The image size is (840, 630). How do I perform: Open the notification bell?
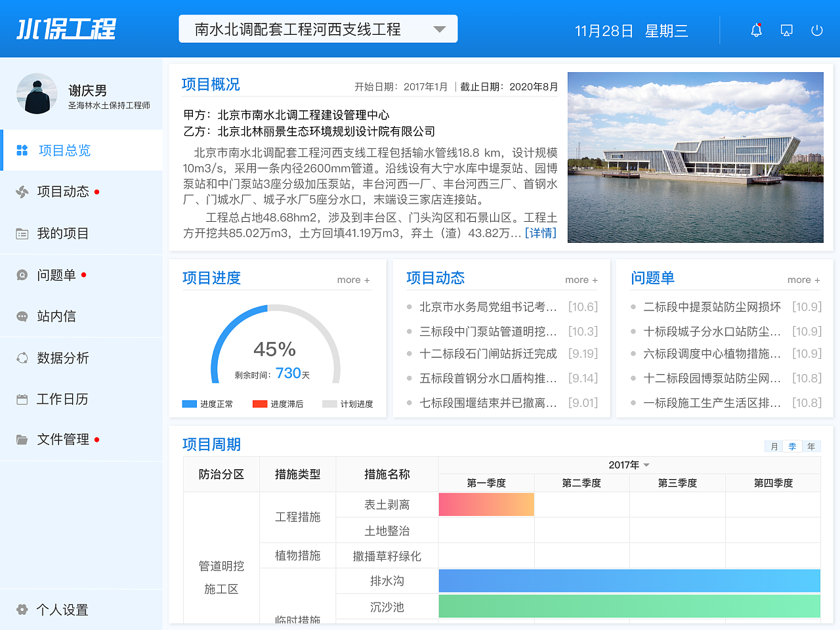pyautogui.click(x=756, y=30)
